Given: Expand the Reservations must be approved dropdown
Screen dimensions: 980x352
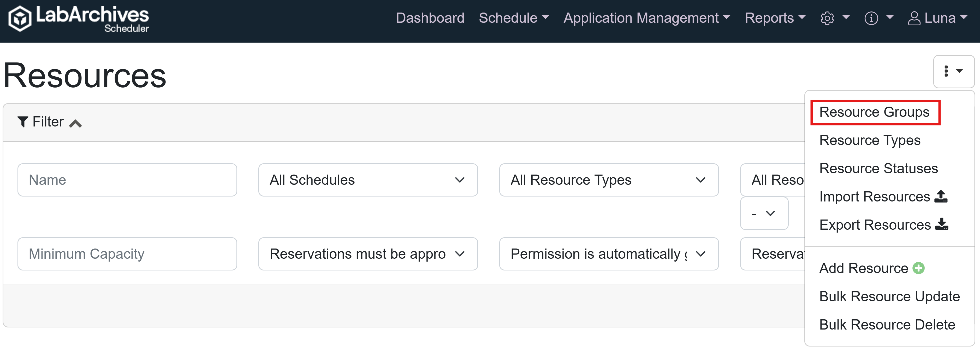Looking at the screenshot, I should tap(367, 254).
